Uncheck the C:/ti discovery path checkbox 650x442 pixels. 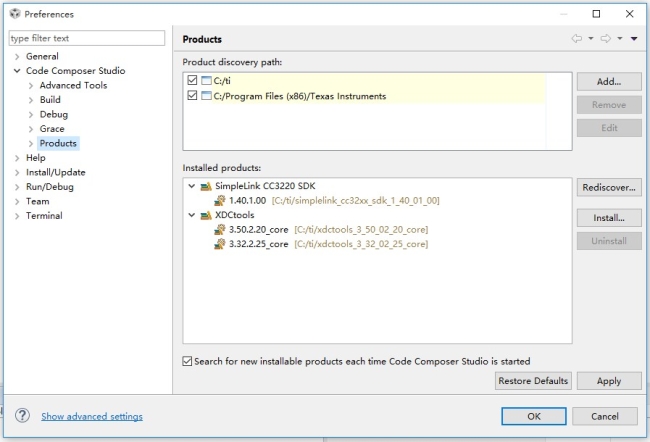(192, 81)
